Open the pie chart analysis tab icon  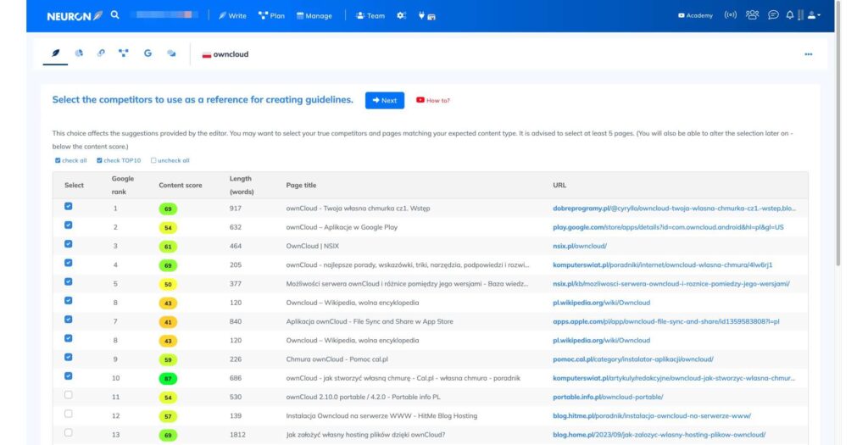tap(79, 53)
